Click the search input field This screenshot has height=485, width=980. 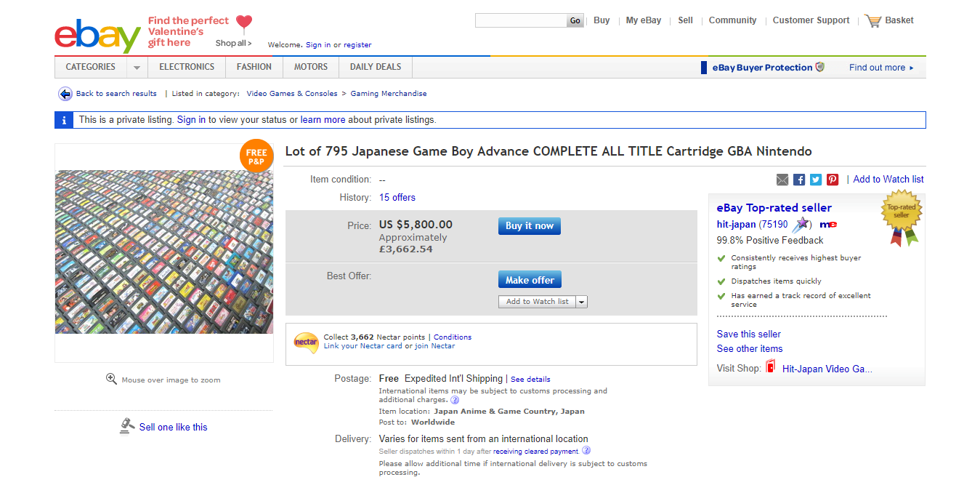click(520, 20)
